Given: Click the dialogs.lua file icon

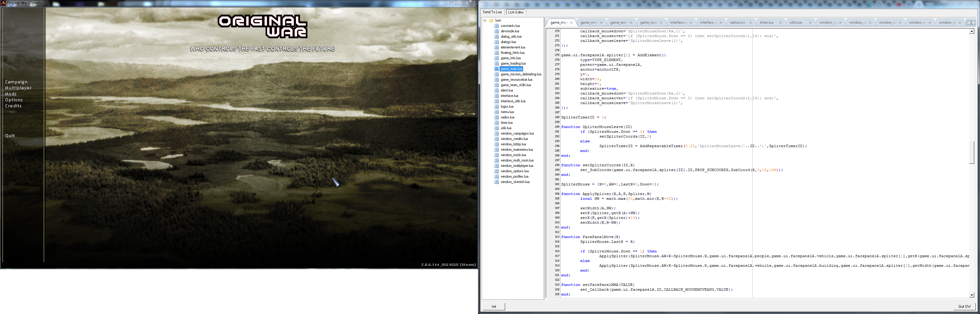Looking at the screenshot, I should point(497,42).
